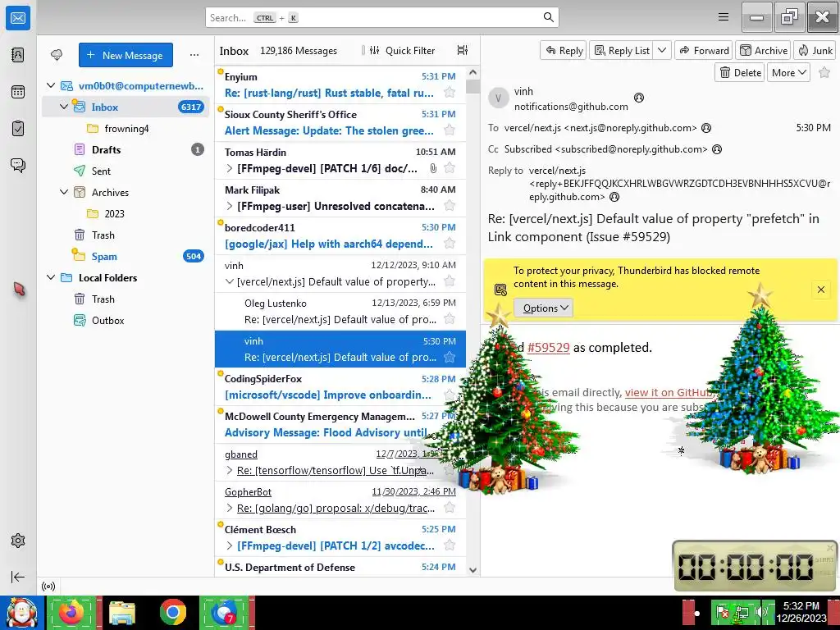Star the Clément Bœsch PATCH 1/2 message

pyautogui.click(x=450, y=546)
